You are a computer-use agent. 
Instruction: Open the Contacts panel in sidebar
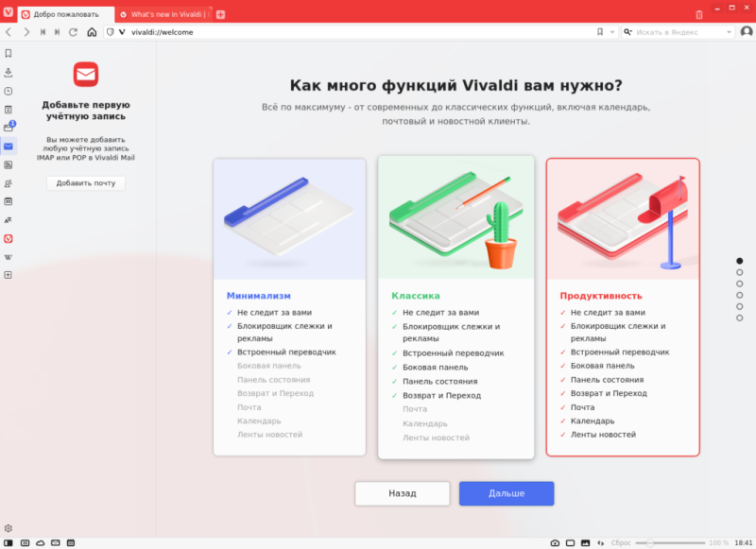point(9,183)
